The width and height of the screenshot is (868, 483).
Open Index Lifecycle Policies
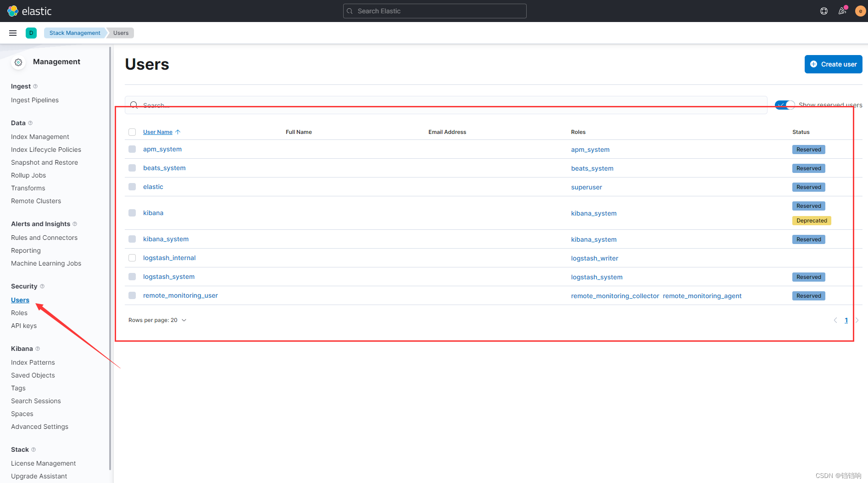click(46, 150)
